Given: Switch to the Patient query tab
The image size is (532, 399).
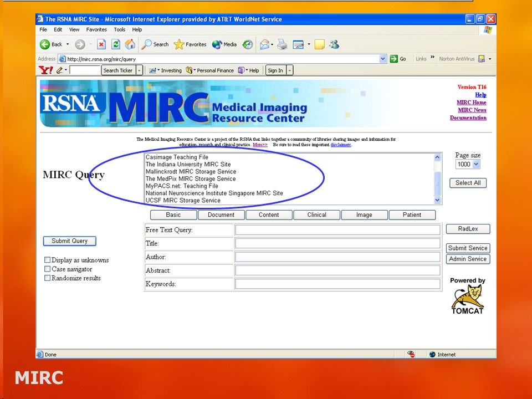Looking at the screenshot, I should (x=412, y=215).
